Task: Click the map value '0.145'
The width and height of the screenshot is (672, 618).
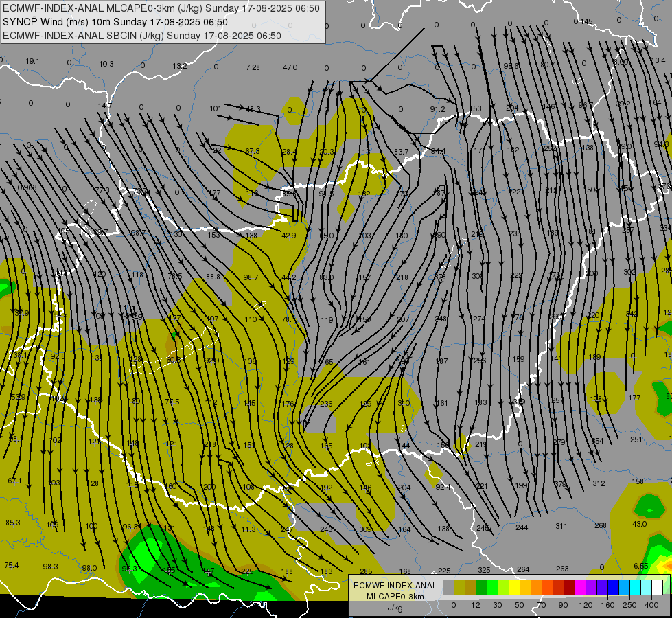Action: coord(583,21)
